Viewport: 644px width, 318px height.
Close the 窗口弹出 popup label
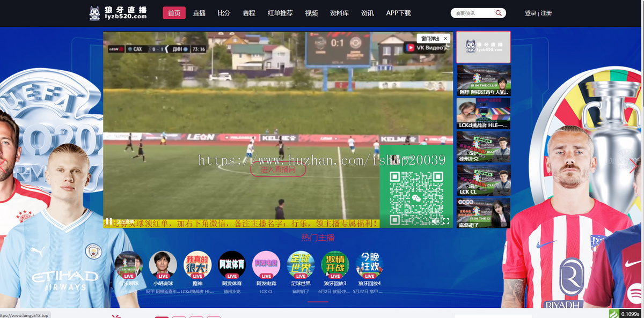[445, 39]
